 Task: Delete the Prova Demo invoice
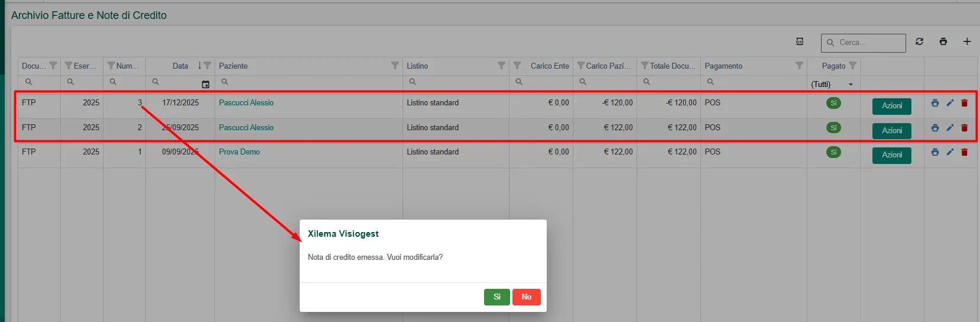coord(965,152)
